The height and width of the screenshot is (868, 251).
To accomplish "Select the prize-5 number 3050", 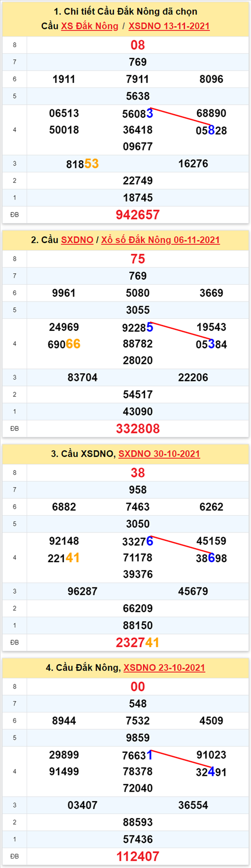I will point(138,524).
